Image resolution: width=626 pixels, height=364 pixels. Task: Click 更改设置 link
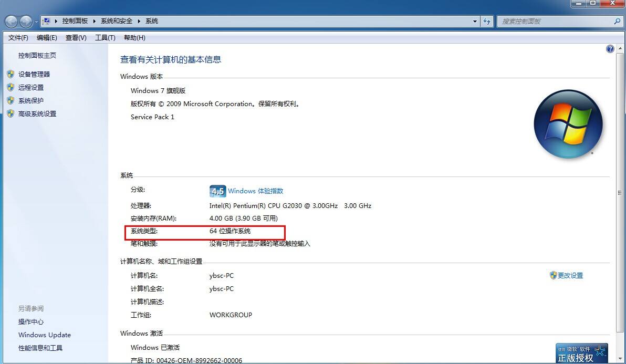click(570, 275)
